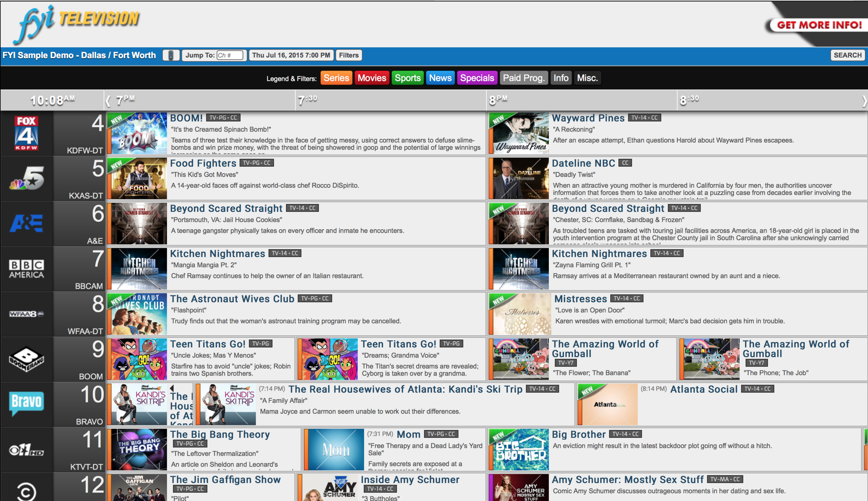This screenshot has height=501, width=868.
Task: Click back arrow on Bravo 7PM listing
Action: point(172,389)
